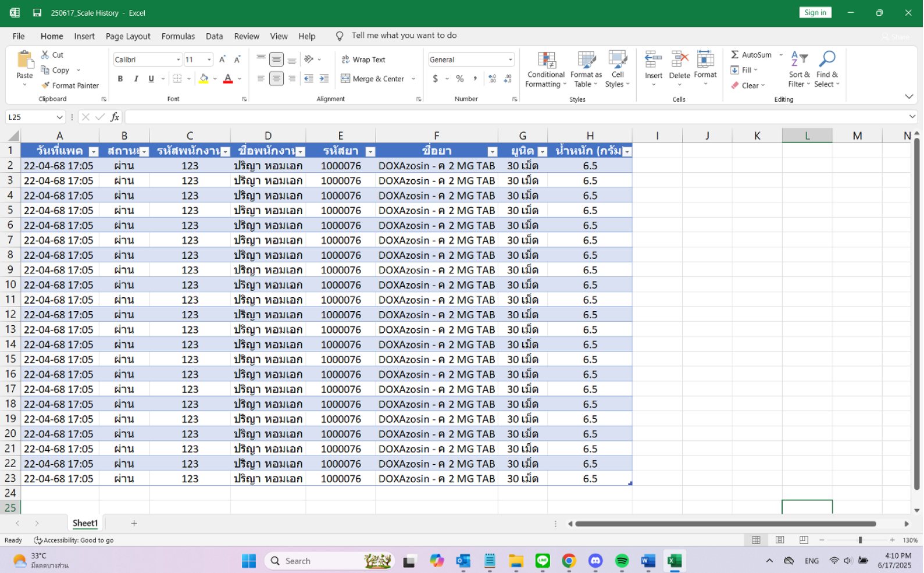Add a new sheet with plus button
The height and width of the screenshot is (573, 924).
click(134, 523)
